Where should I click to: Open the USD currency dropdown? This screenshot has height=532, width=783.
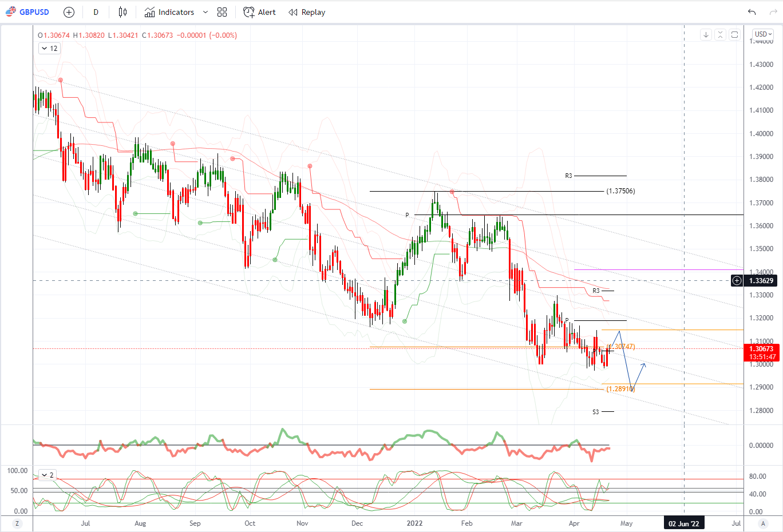click(763, 34)
